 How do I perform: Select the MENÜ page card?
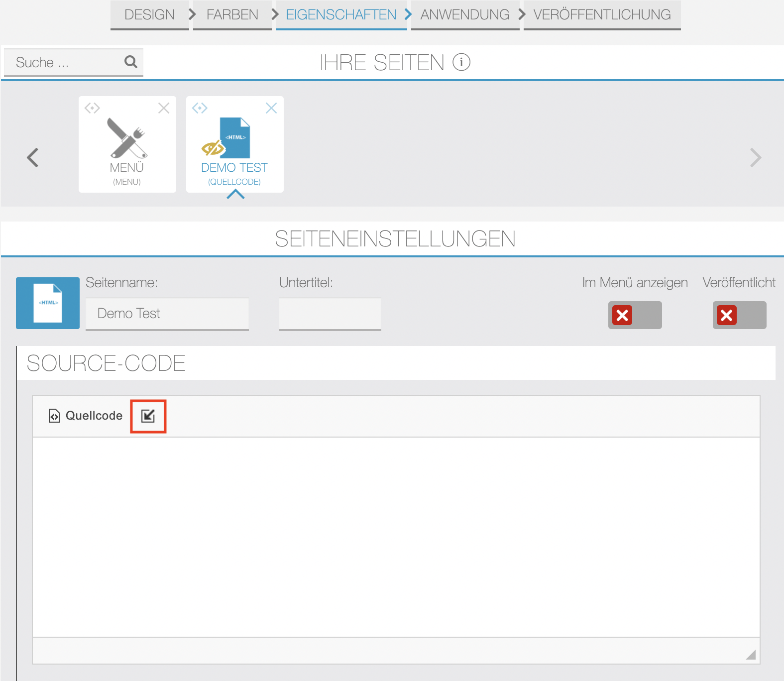pyautogui.click(x=127, y=144)
